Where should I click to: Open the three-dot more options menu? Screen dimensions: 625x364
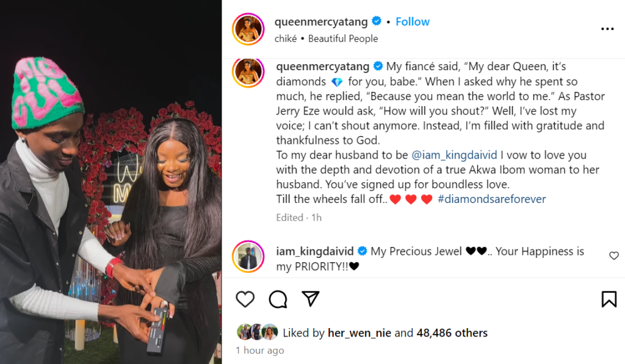tap(607, 29)
